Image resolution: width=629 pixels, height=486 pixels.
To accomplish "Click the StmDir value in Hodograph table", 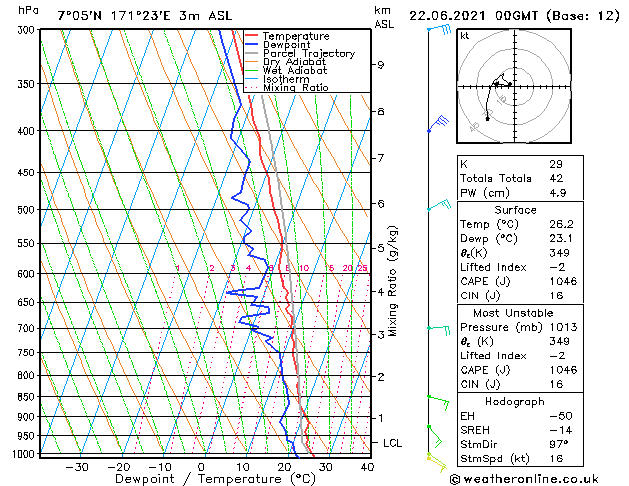I will tap(559, 444).
